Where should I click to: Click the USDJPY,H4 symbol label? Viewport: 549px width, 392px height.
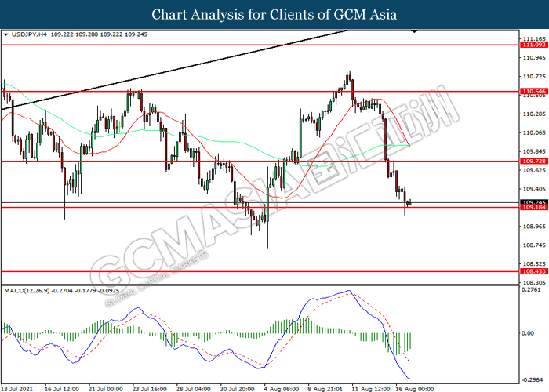click(x=29, y=34)
